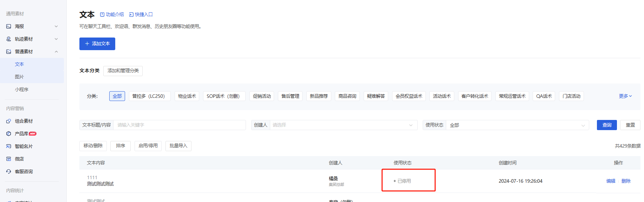
Task: Click the 排序 button
Action: coord(121,146)
